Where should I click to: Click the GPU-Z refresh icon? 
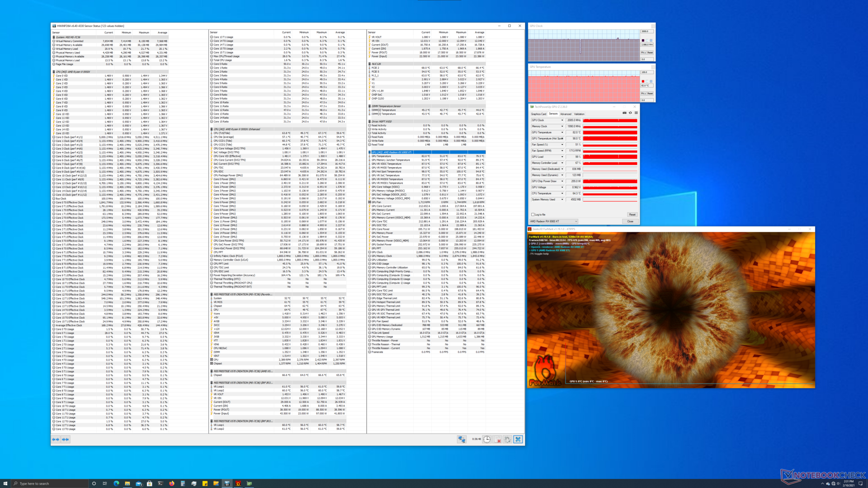pyautogui.click(x=630, y=113)
